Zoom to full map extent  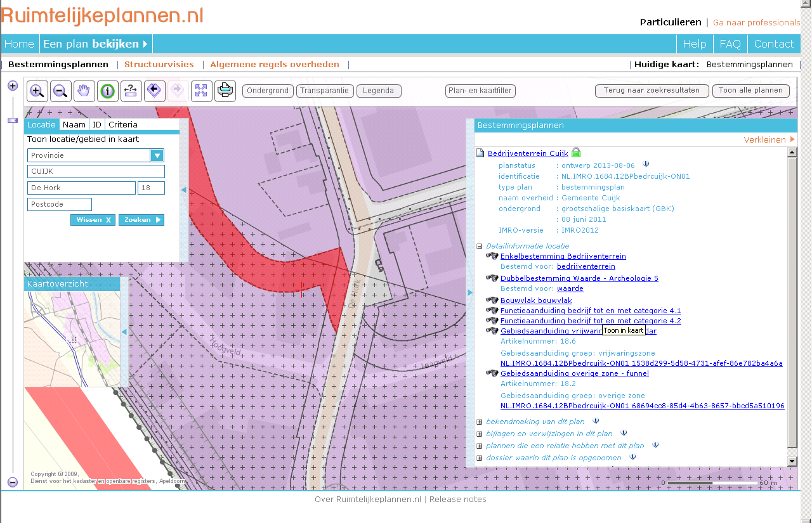[x=201, y=91]
